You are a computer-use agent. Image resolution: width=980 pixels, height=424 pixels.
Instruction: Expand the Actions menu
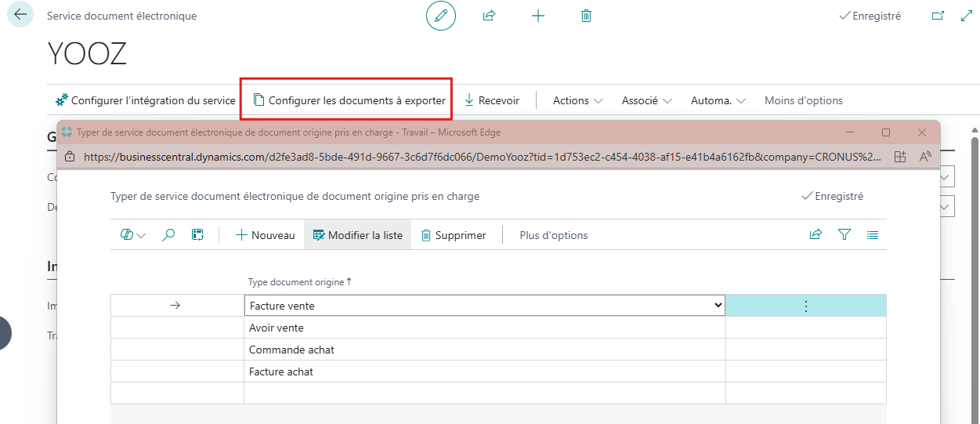pyautogui.click(x=577, y=100)
